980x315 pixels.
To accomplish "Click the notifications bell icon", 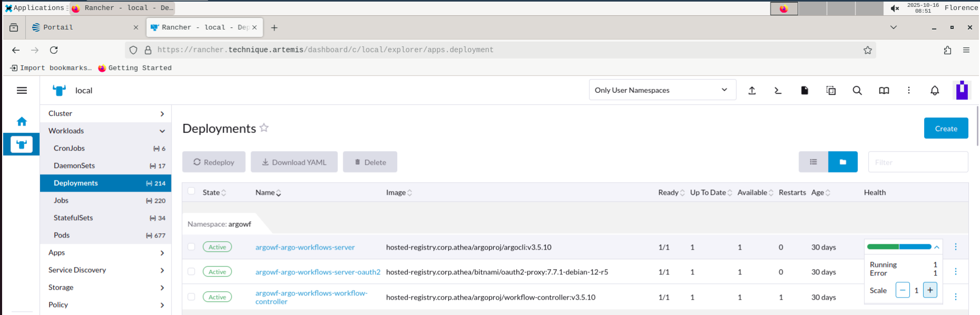I will [x=935, y=91].
